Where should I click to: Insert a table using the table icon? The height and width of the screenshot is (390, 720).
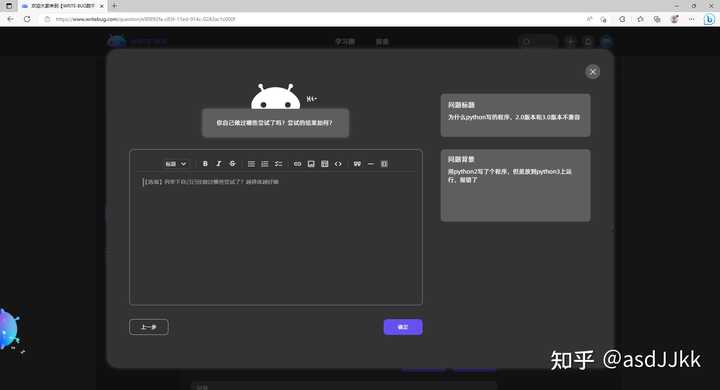point(325,164)
